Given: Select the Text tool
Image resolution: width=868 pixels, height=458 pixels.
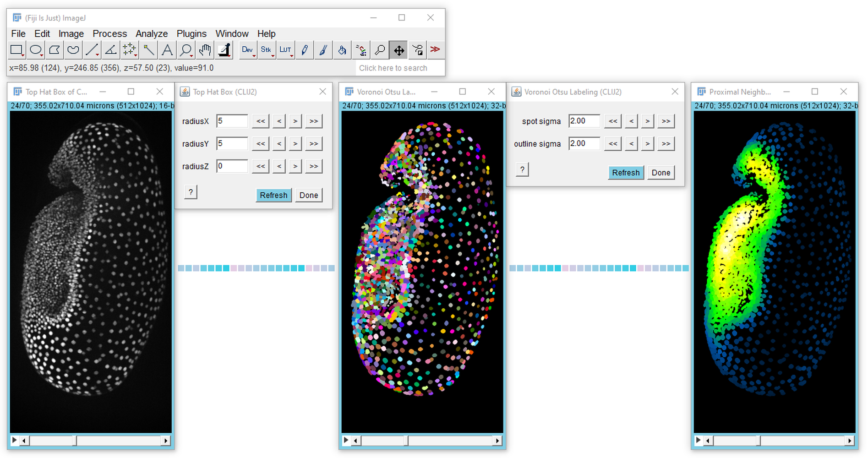Looking at the screenshot, I should point(167,50).
